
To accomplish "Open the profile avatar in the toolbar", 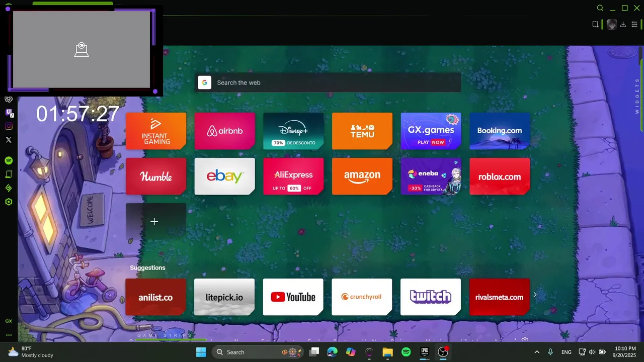I will click(x=612, y=24).
